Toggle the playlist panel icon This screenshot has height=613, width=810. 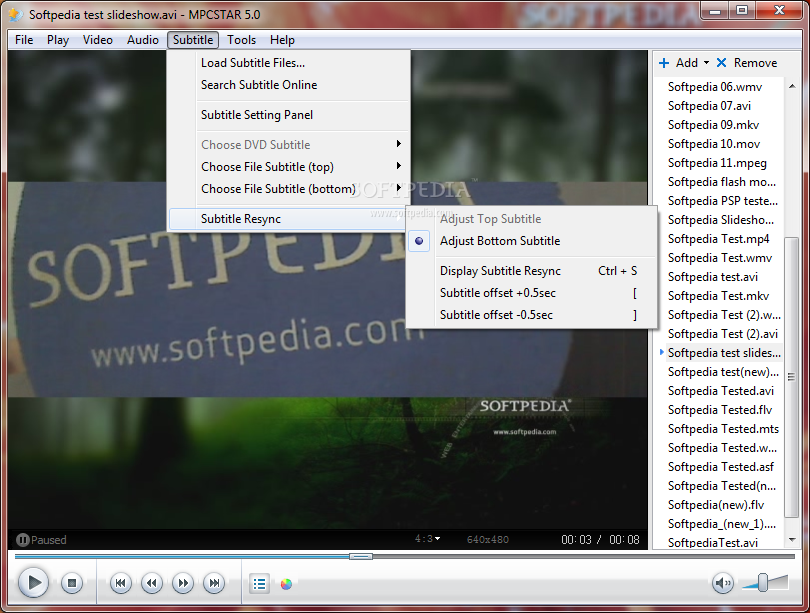[x=259, y=584]
